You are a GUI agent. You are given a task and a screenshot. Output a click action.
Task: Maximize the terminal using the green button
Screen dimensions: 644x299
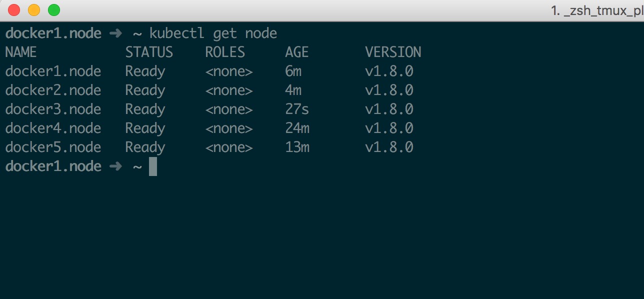point(53,10)
